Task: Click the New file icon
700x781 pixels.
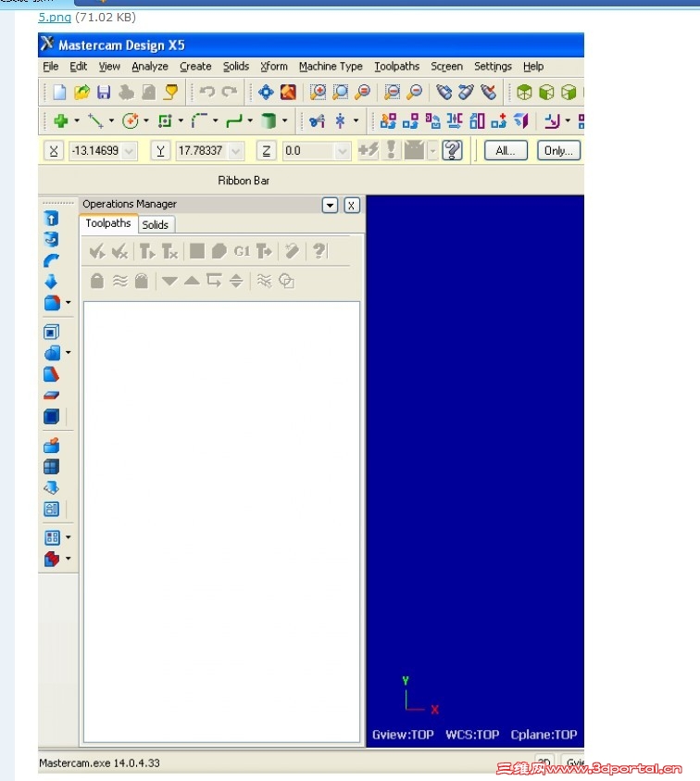Action: (x=59, y=92)
